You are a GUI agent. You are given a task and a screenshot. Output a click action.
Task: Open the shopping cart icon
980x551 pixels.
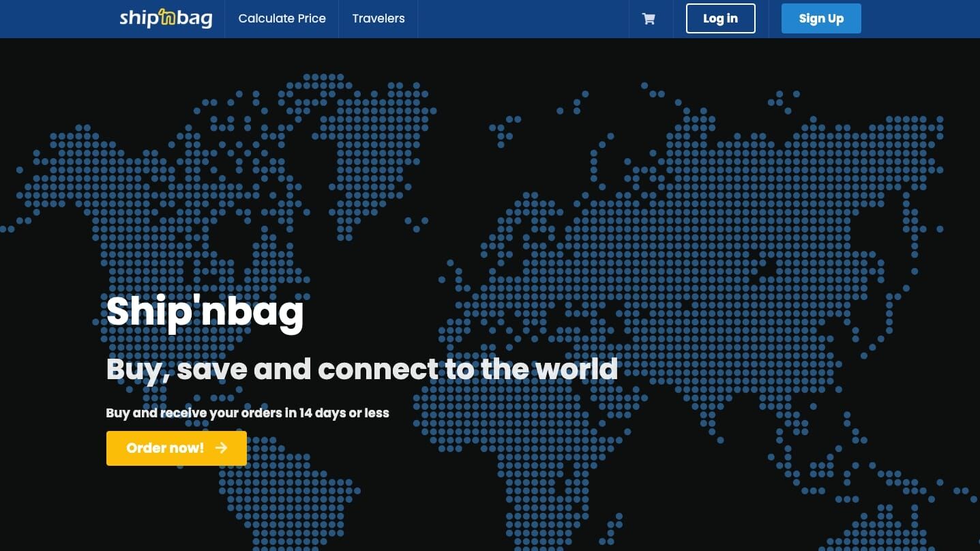649,19
